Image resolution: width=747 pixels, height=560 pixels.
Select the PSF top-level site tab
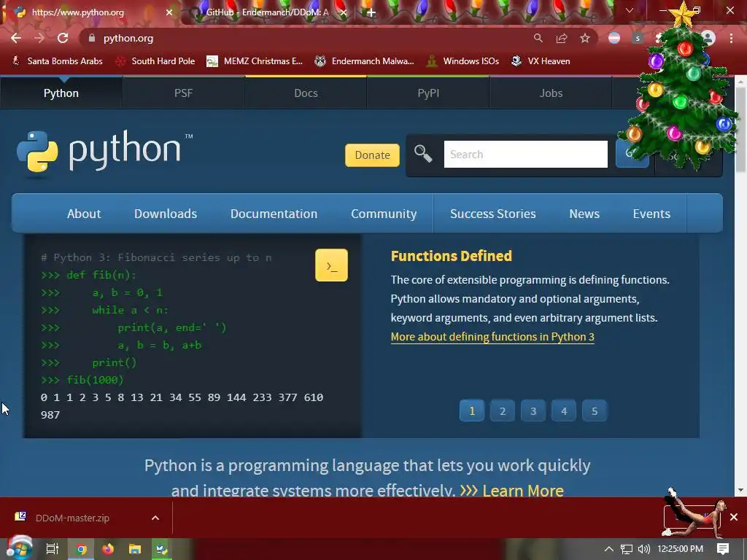(x=183, y=93)
